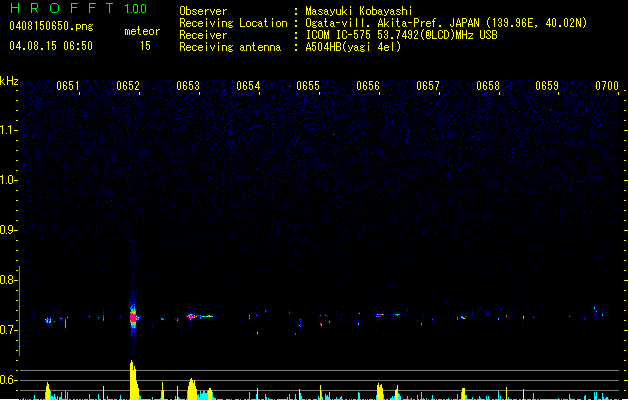Click the Receiving Location label
629x400 pixels.
click(x=233, y=23)
